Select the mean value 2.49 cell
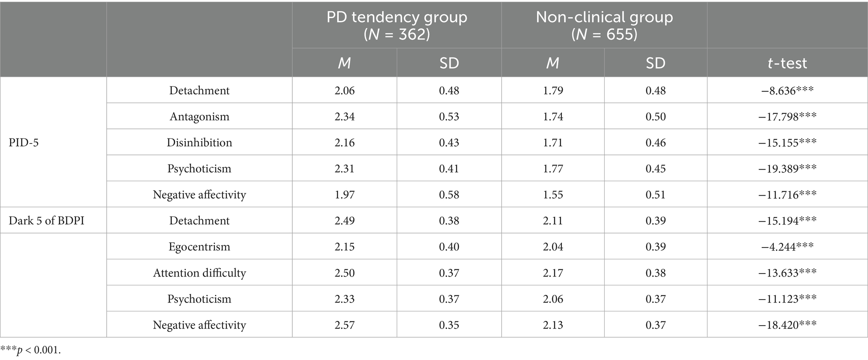The image size is (868, 360). click(x=344, y=221)
